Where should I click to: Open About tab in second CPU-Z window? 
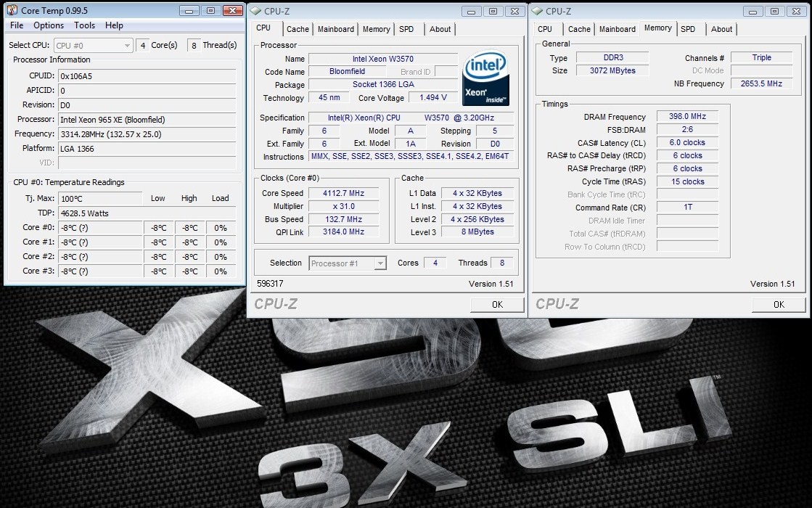click(x=721, y=29)
